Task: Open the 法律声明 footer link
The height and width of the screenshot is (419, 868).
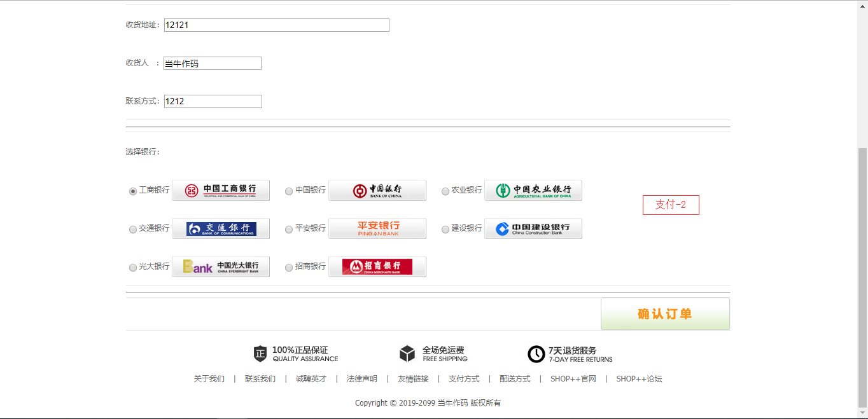Action: (362, 379)
